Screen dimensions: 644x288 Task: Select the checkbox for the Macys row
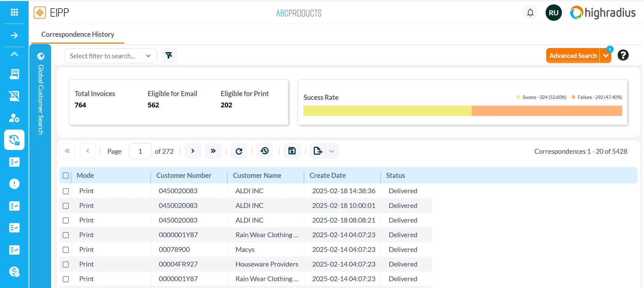click(x=66, y=250)
